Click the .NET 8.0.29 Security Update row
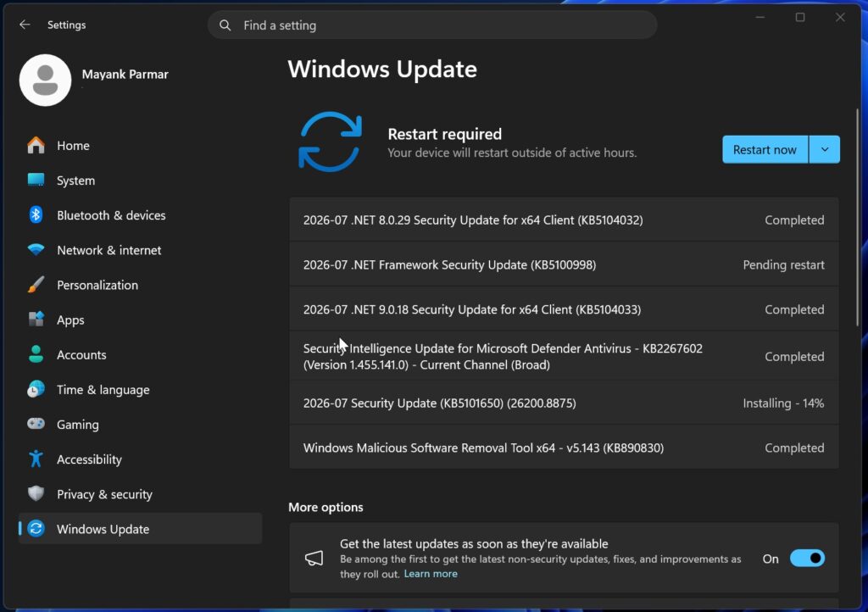 (564, 220)
